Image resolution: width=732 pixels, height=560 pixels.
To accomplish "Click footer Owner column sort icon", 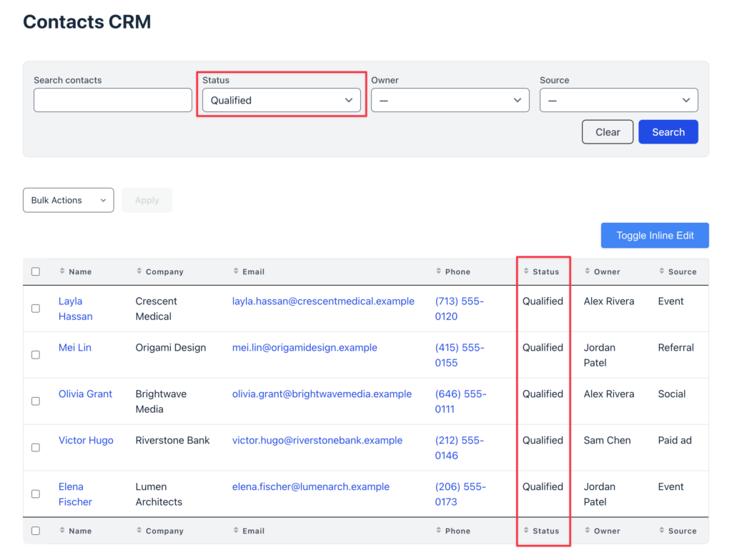I will coord(588,530).
